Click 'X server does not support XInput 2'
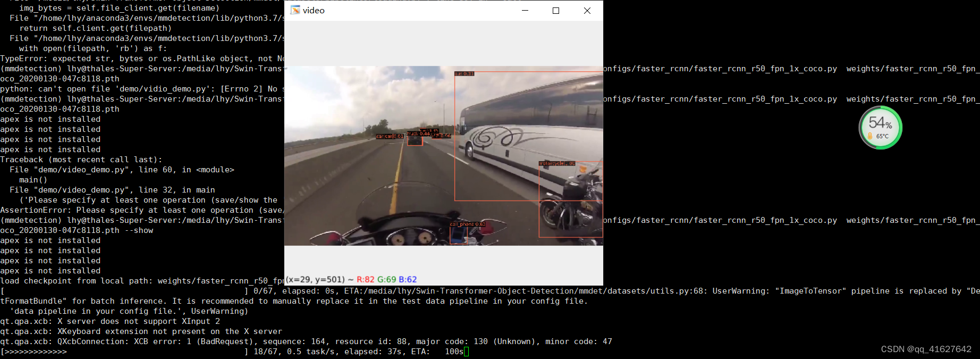The image size is (980, 359). pyautogui.click(x=110, y=321)
